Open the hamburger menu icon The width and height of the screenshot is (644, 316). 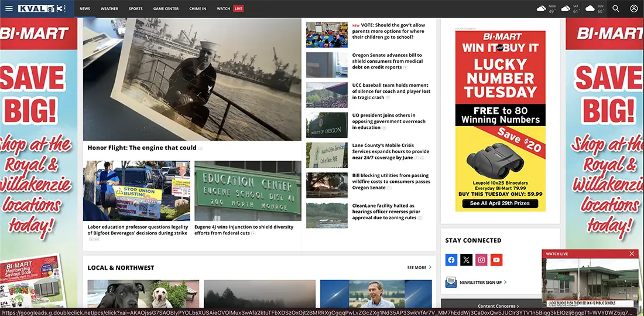[x=9, y=9]
